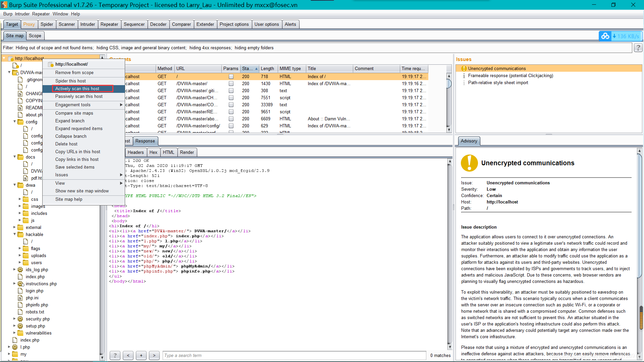The width and height of the screenshot is (644, 362).
Task: Click the file icon beside robots.txt
Action: pos(20,312)
